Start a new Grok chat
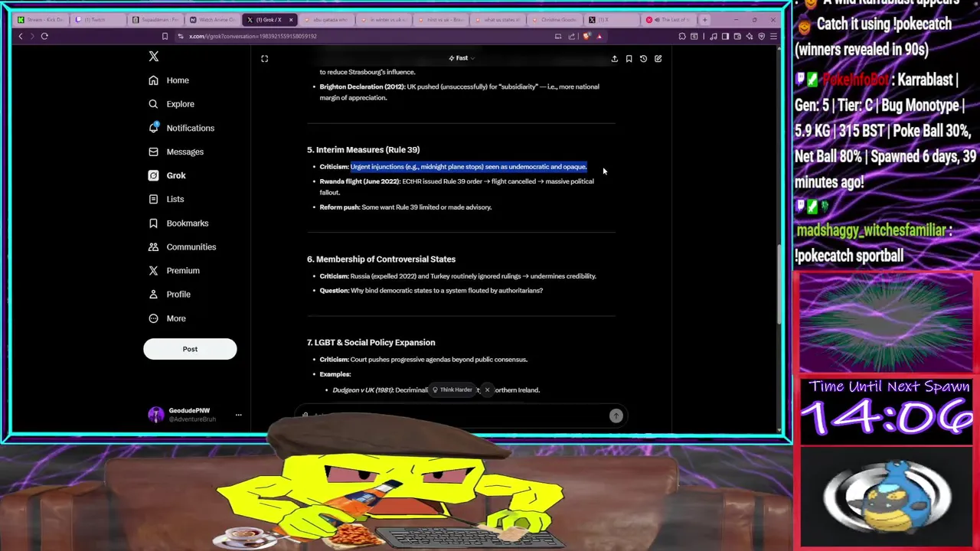Viewport: 980px width, 551px height. click(658, 58)
